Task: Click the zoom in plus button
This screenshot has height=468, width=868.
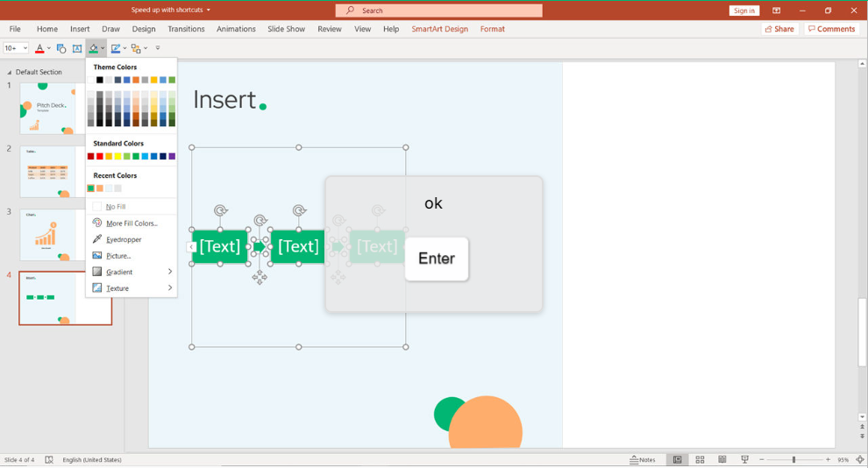Action: pos(829,460)
